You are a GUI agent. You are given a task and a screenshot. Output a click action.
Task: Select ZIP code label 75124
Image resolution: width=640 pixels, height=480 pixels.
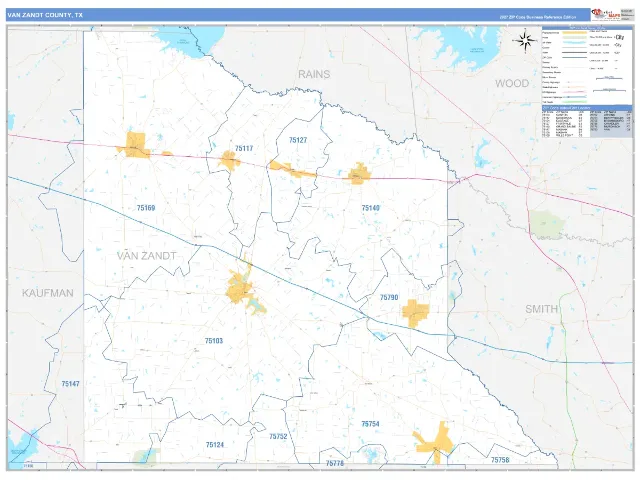[215, 445]
